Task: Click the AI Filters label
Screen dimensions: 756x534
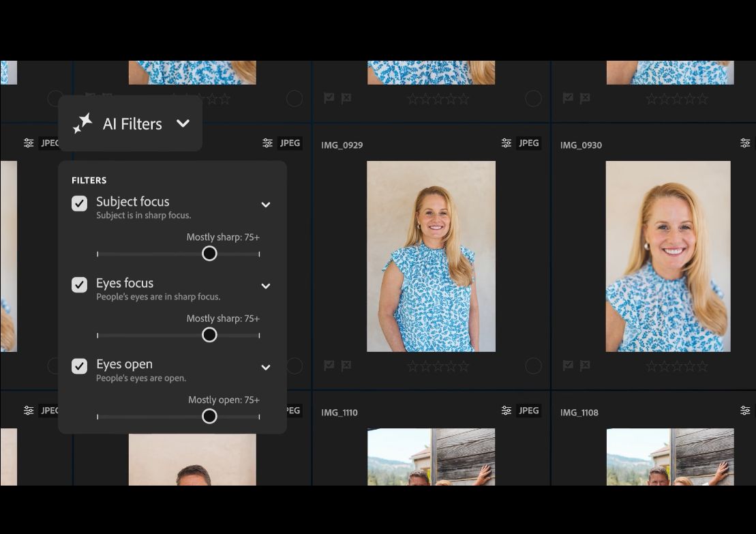Action: tap(132, 124)
